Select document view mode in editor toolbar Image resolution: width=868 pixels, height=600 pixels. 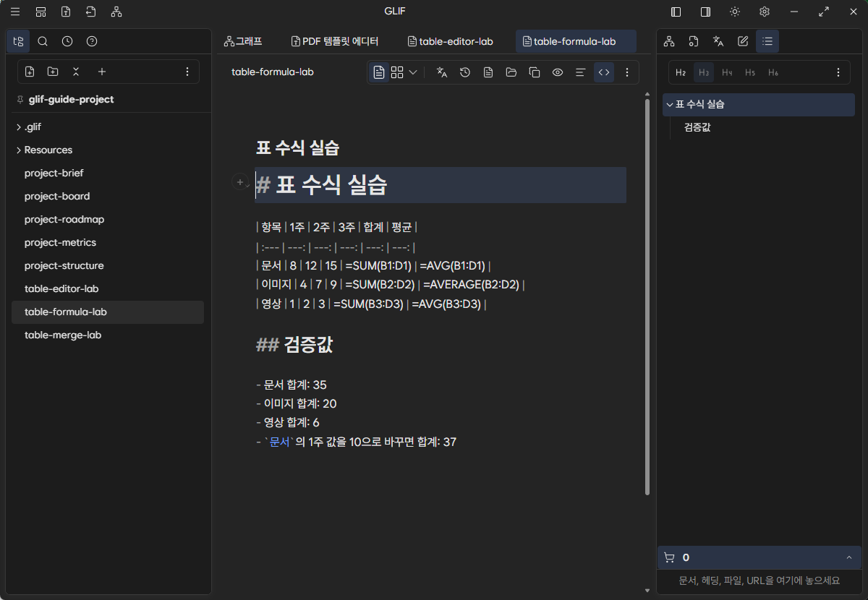pos(379,72)
